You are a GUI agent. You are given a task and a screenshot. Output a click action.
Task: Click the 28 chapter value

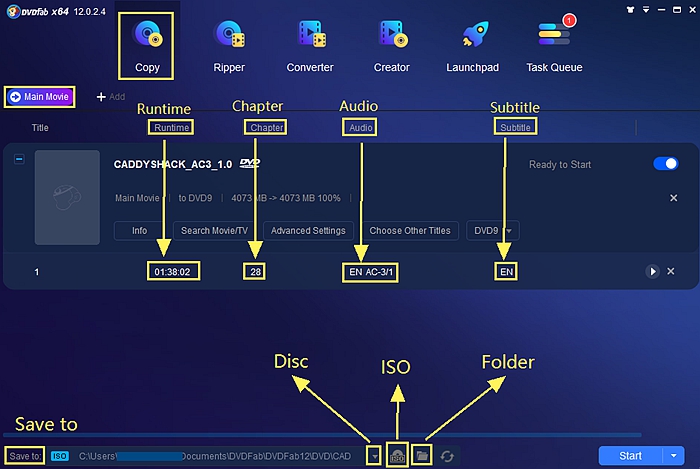pyautogui.click(x=255, y=272)
